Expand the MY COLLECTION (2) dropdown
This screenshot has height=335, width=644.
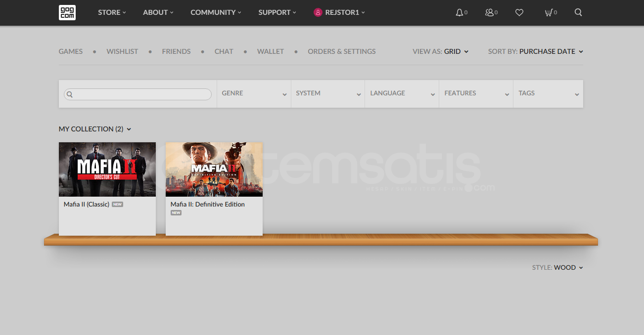click(95, 129)
